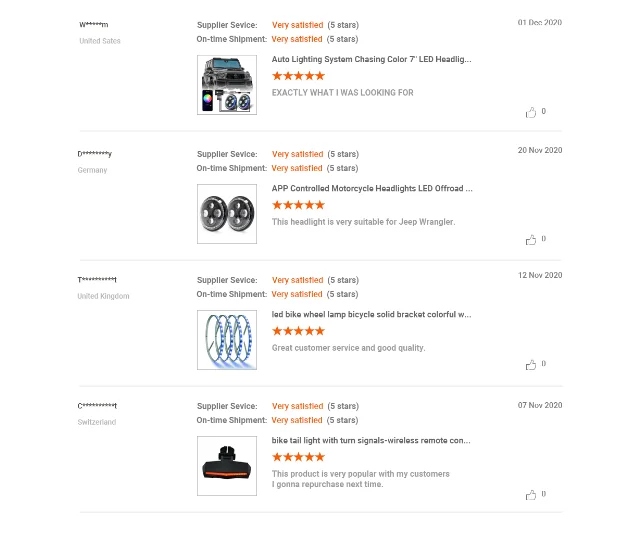Open APP Controlled Motorcycle Headlights product link
Image resolution: width=639 pixels, height=534 pixels.
(372, 187)
